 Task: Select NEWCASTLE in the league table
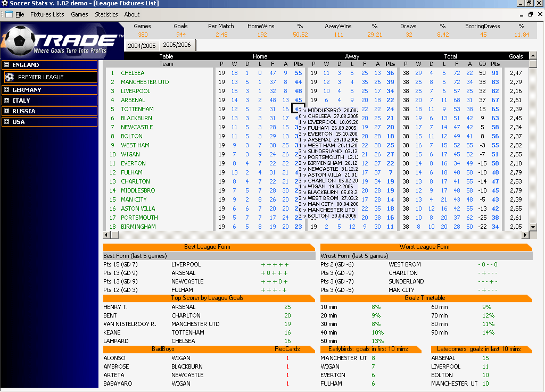point(137,127)
